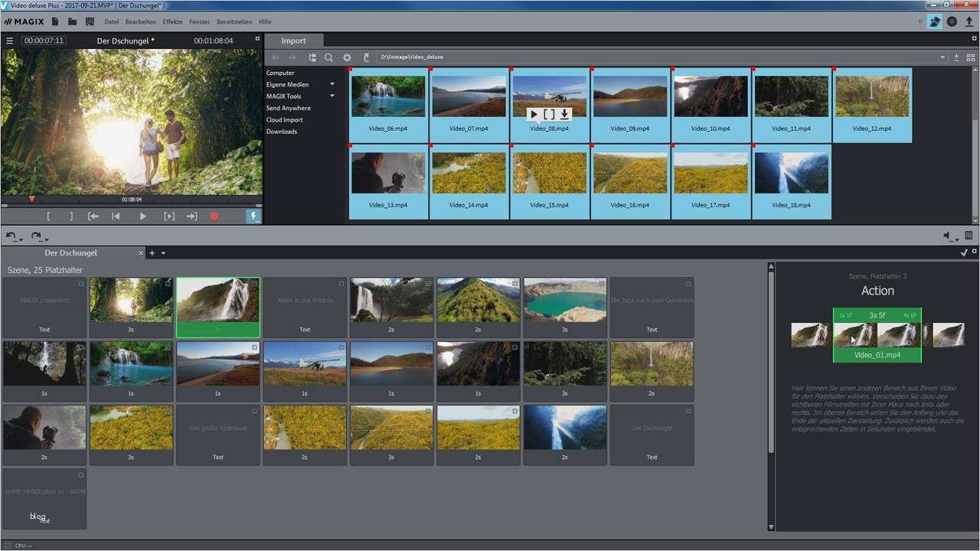This screenshot has width=980, height=551.
Task: Start playback with the play button
Action: [142, 217]
